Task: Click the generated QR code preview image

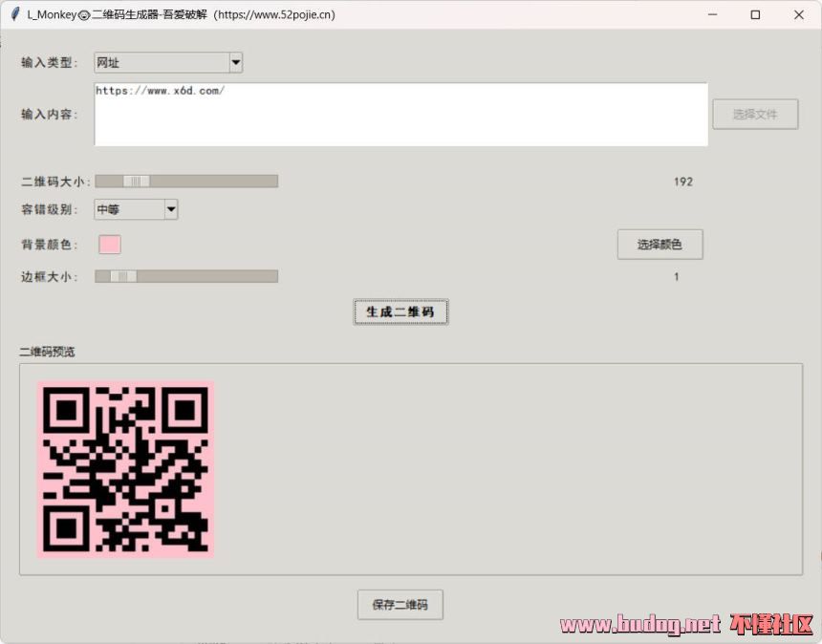Action: (126, 469)
